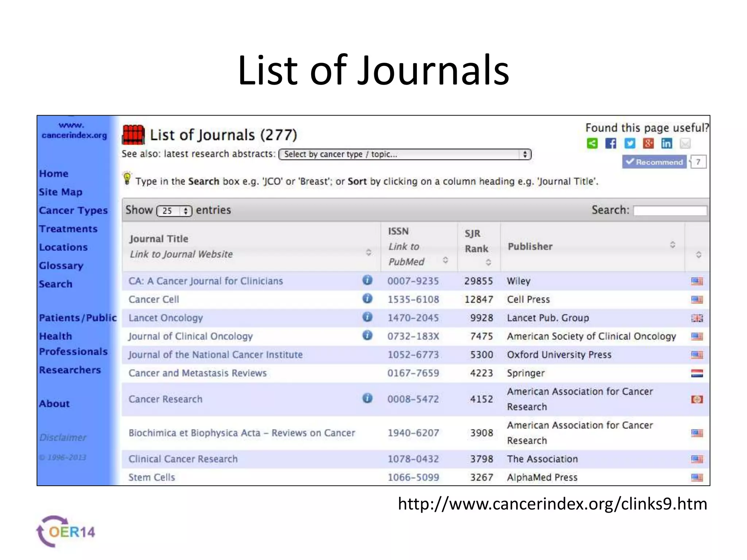The image size is (747, 560).
Task: Click the flag in AlphaMed Press row
Action: point(697,478)
